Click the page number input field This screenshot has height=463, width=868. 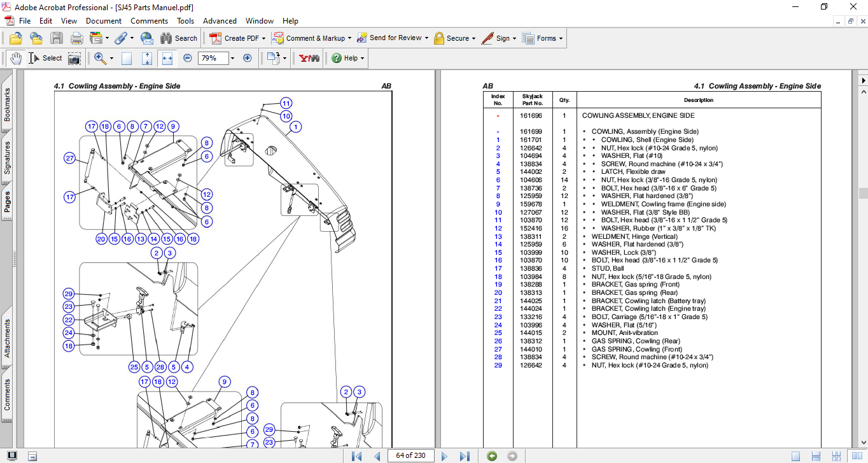coord(412,456)
